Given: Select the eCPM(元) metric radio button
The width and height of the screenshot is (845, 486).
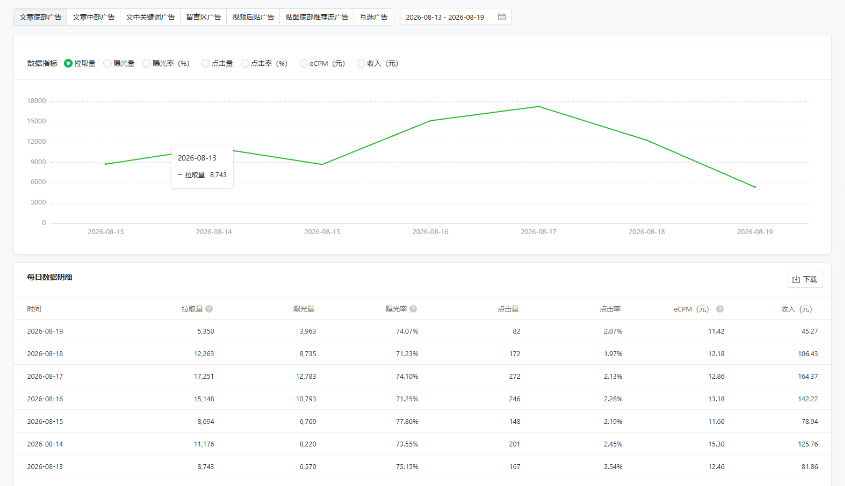Looking at the screenshot, I should point(304,64).
